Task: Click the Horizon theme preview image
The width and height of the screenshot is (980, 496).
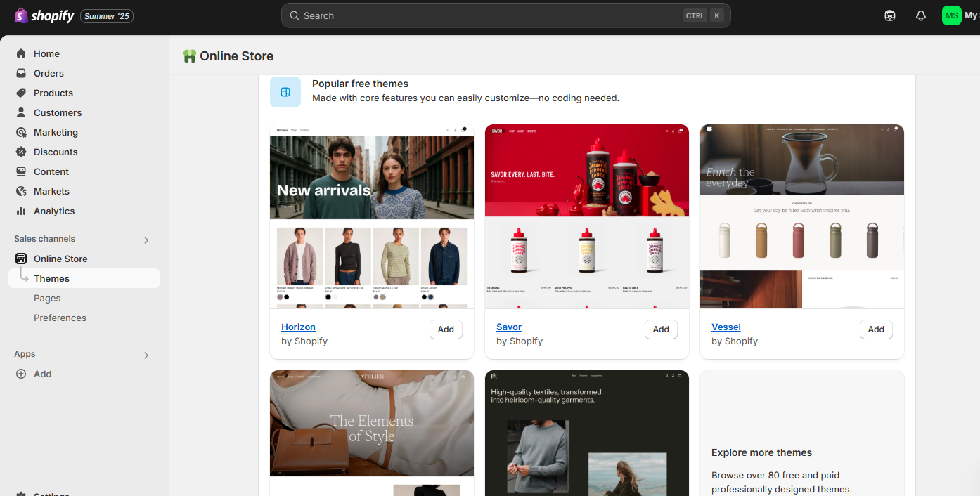Action: (372, 216)
